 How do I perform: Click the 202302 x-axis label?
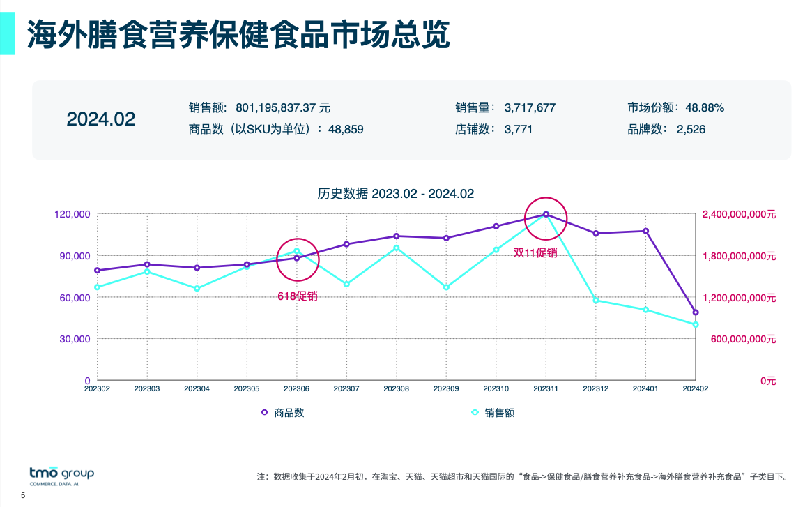coord(98,389)
